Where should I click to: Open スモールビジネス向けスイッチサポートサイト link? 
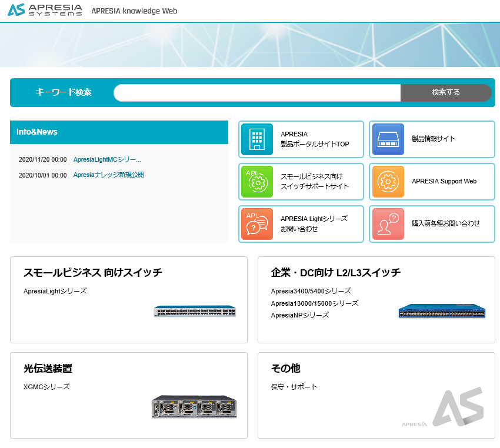315,182
